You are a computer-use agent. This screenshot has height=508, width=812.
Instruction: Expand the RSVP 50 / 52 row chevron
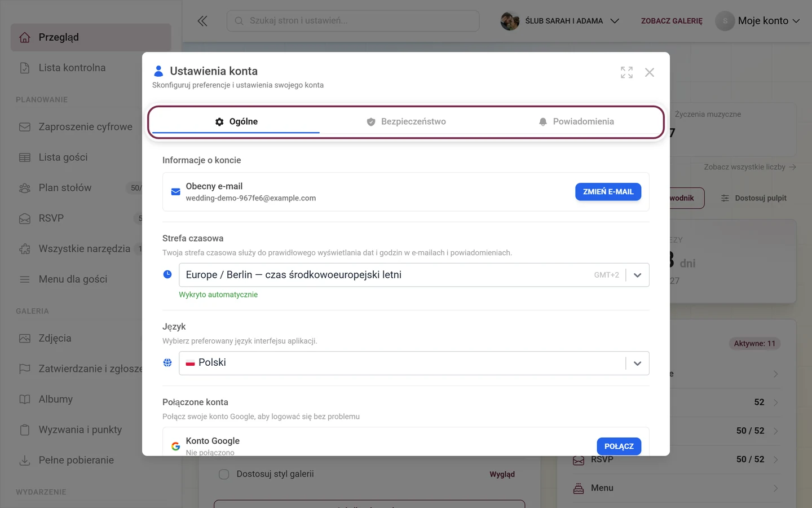pos(776,459)
